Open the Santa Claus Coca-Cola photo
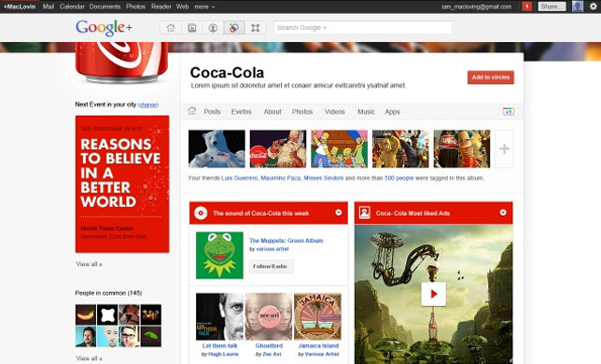Image resolution: width=601 pixels, height=364 pixels. click(x=278, y=148)
